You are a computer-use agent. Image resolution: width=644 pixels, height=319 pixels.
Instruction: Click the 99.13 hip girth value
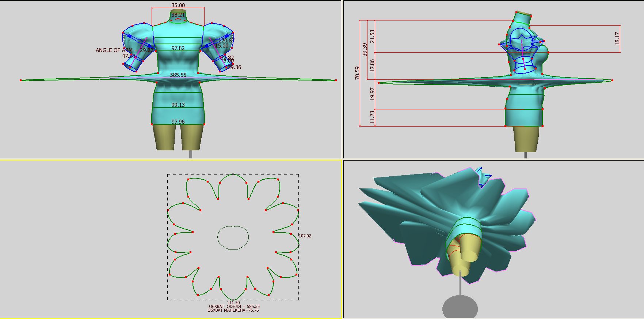coord(178,105)
